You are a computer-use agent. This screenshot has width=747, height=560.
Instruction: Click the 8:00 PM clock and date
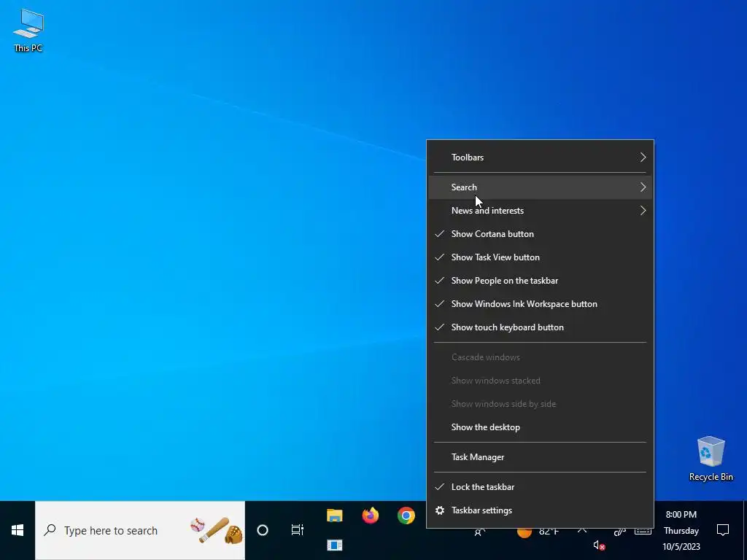pos(681,530)
